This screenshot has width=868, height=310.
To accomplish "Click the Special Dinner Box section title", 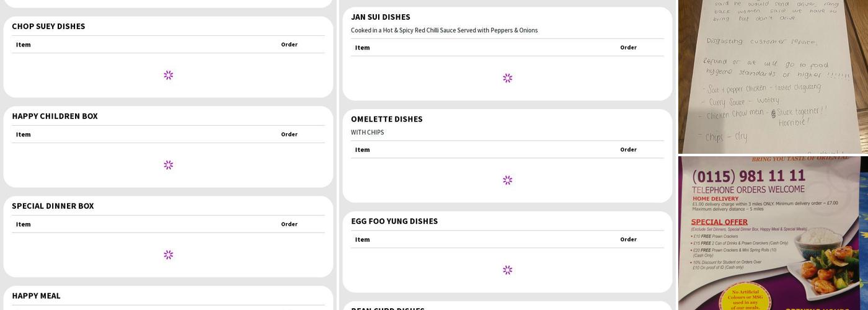I will click(53, 206).
